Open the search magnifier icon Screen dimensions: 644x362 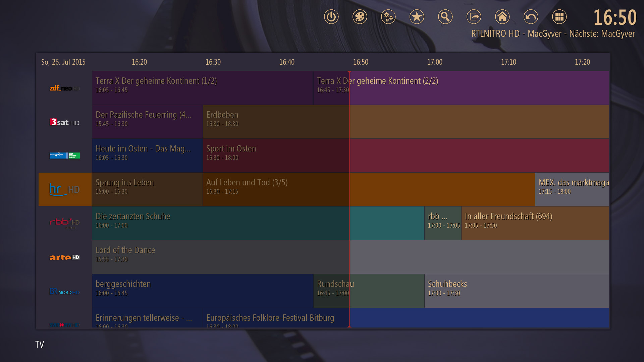[x=445, y=17]
